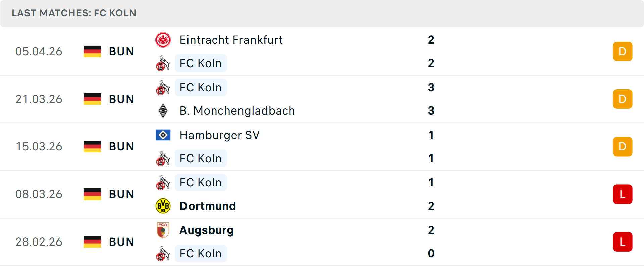Open Hamburger SV team page
The width and height of the screenshot is (644, 266).
pos(219,135)
